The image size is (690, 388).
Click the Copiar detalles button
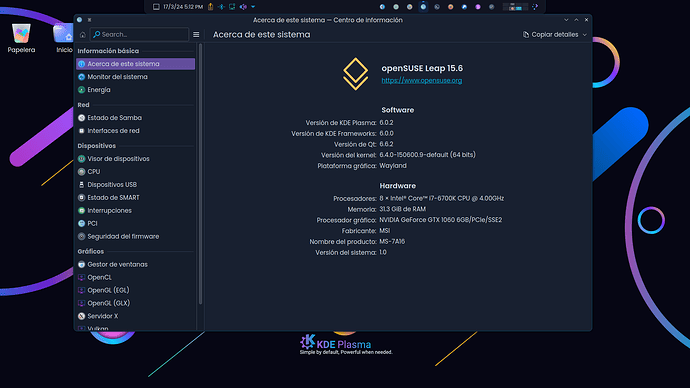coord(551,34)
